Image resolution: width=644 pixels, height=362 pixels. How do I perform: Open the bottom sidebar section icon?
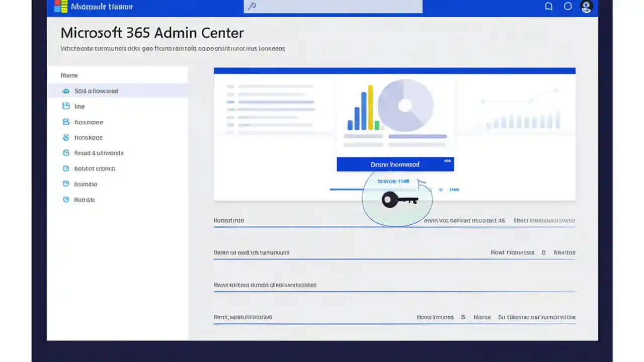[x=66, y=200]
